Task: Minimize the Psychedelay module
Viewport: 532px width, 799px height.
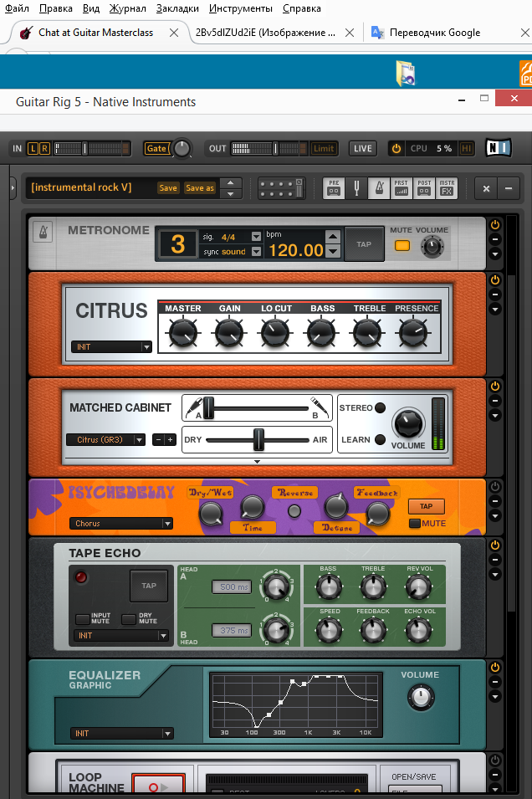Action: tap(495, 501)
